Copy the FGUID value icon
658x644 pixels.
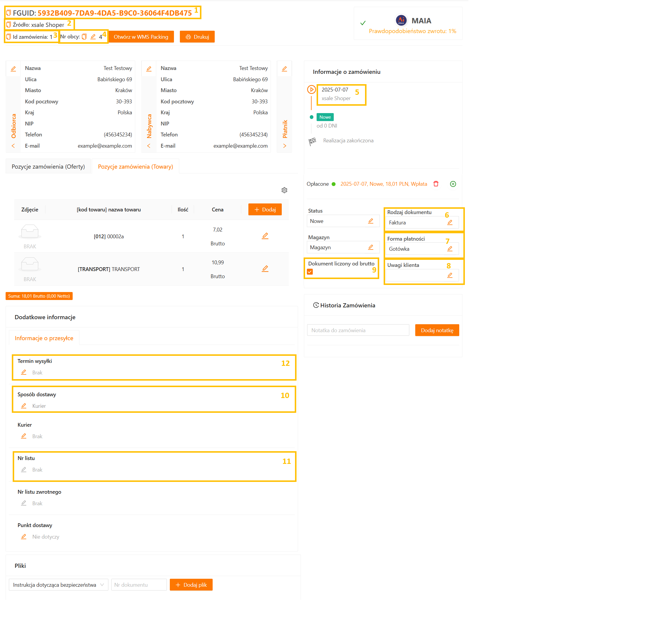coord(9,13)
